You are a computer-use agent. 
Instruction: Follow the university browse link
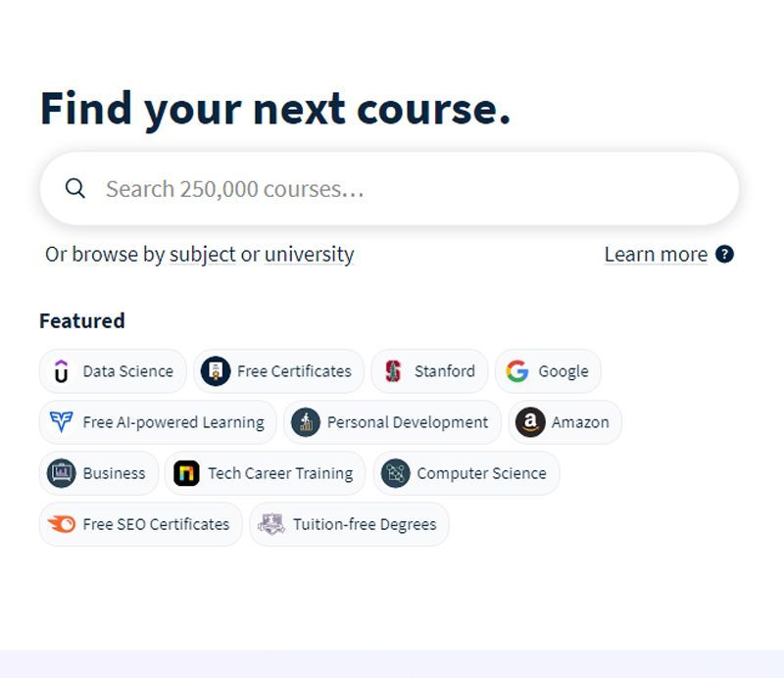coord(309,255)
